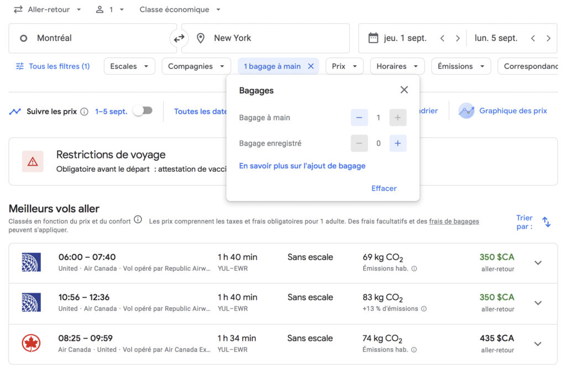The height and width of the screenshot is (392, 566).
Task: Open 'En savoir plus sur l'ajout de bagage' link
Action: click(302, 166)
